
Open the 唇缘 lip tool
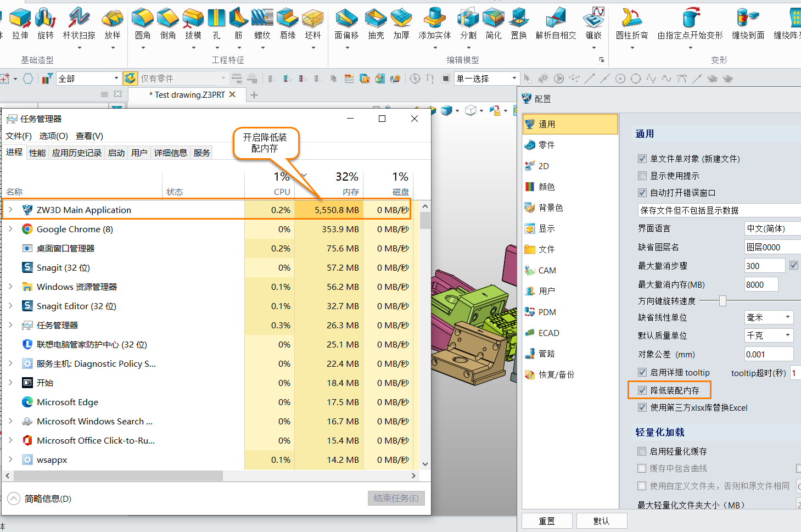pos(288,24)
